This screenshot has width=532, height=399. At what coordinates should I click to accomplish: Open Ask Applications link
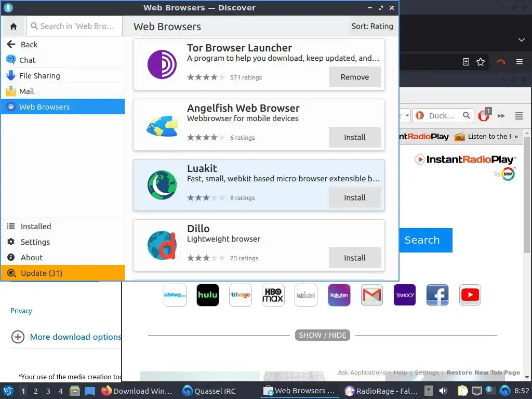[362, 373]
